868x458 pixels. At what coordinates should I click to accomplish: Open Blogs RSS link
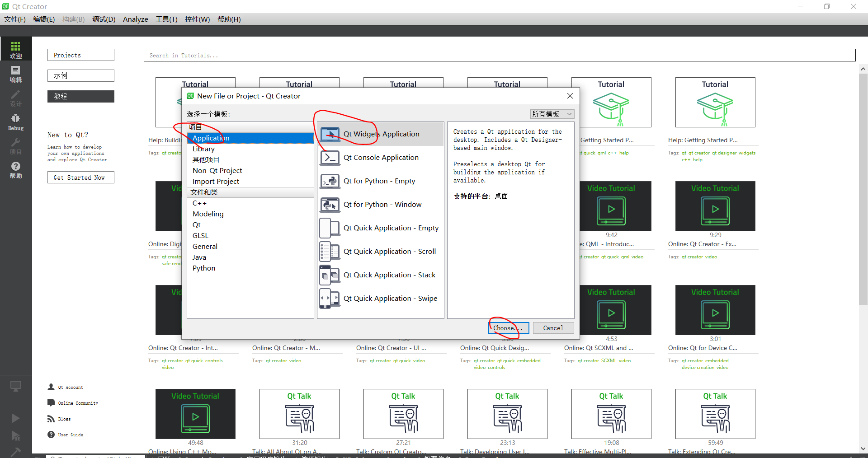point(59,419)
